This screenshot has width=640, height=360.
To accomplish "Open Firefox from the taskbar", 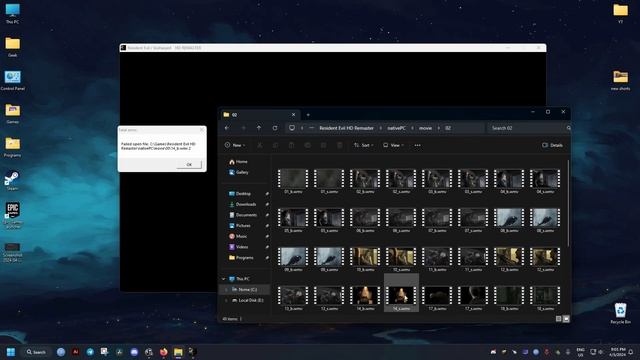I will tap(163, 352).
